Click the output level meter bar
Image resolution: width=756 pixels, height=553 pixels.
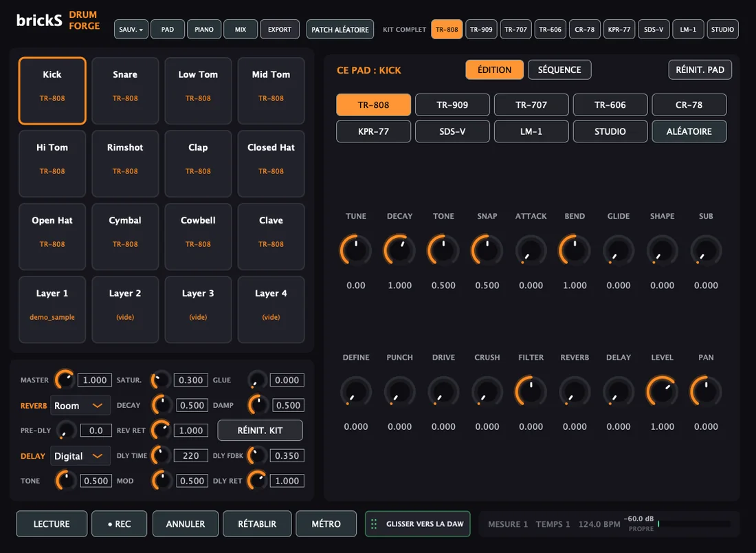[x=694, y=524]
